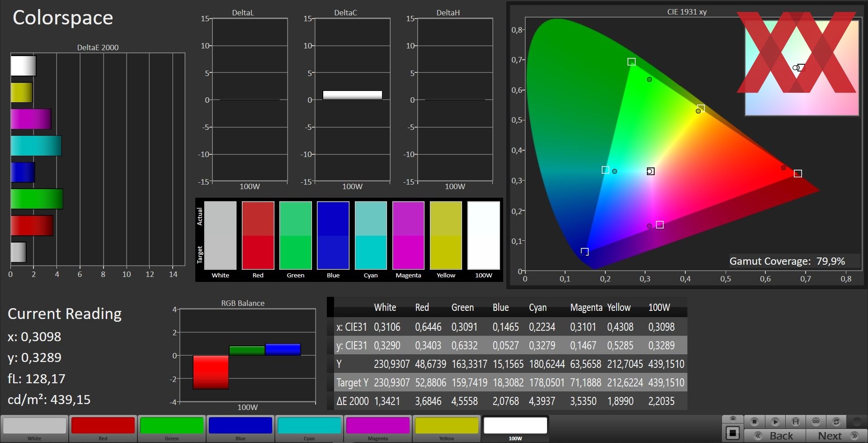Select the Blue swatch in bottom strip
Screen dimensions: 868x443
click(x=241, y=429)
